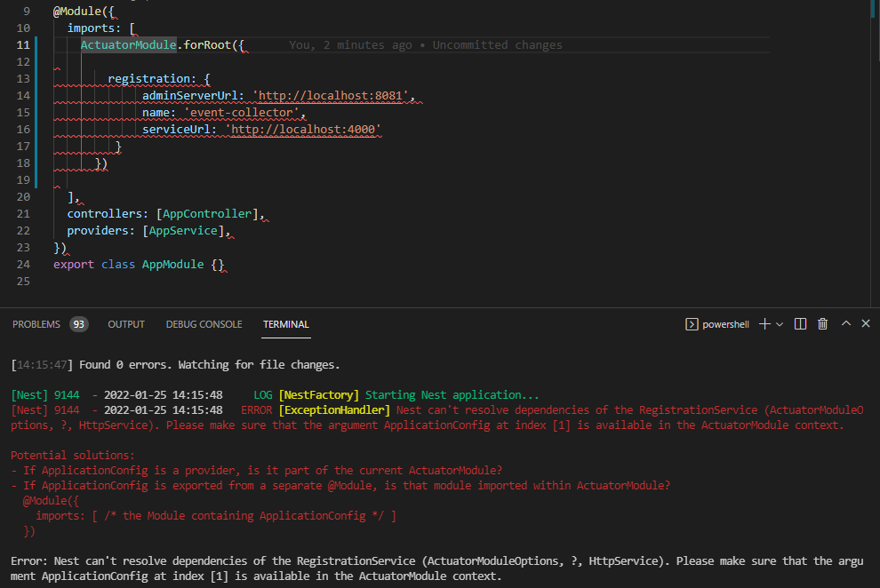This screenshot has height=588, width=880.
Task: Kill the terminal using the trash icon
Action: click(x=822, y=323)
